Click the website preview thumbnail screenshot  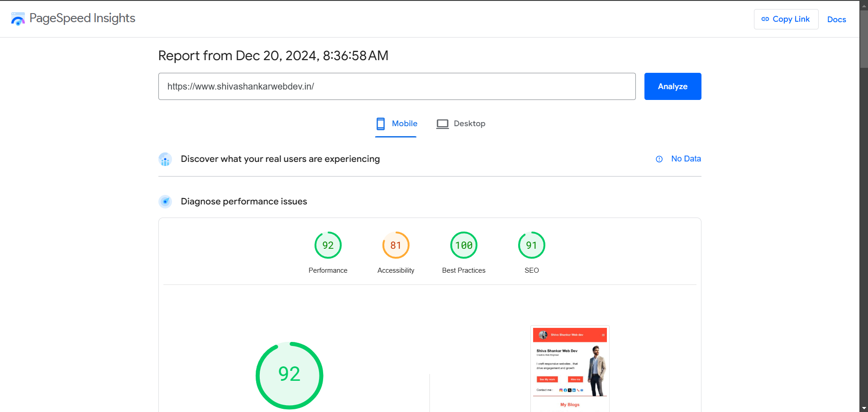click(x=569, y=366)
